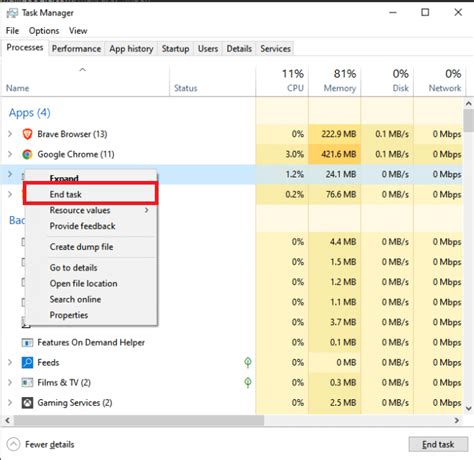Expand the Brave Browser process group
This screenshot has height=460, width=474.
10,134
